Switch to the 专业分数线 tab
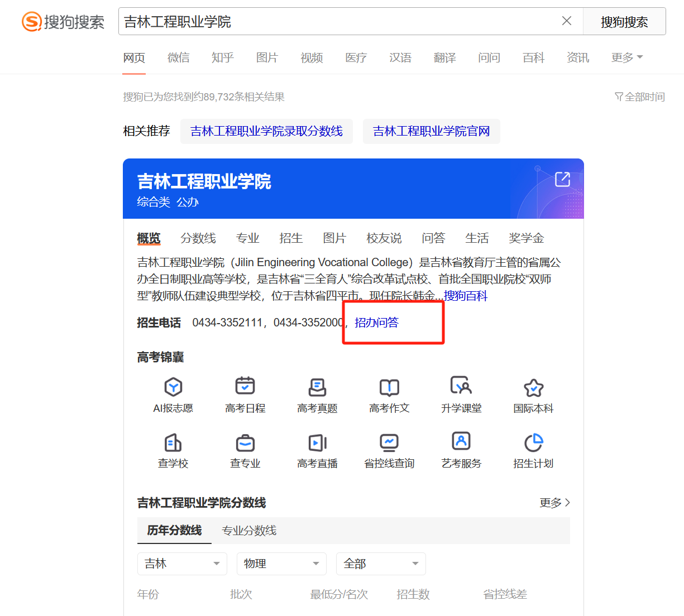 pyautogui.click(x=249, y=531)
